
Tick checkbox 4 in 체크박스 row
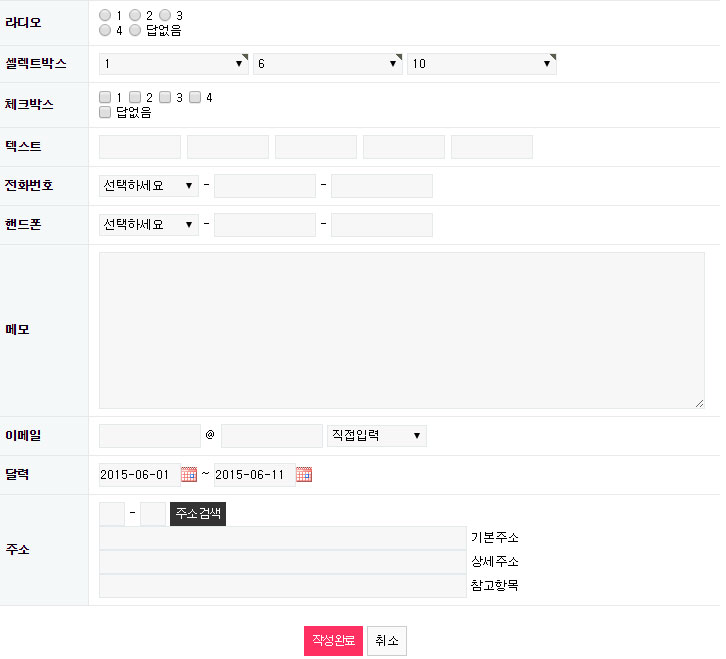[x=195, y=97]
